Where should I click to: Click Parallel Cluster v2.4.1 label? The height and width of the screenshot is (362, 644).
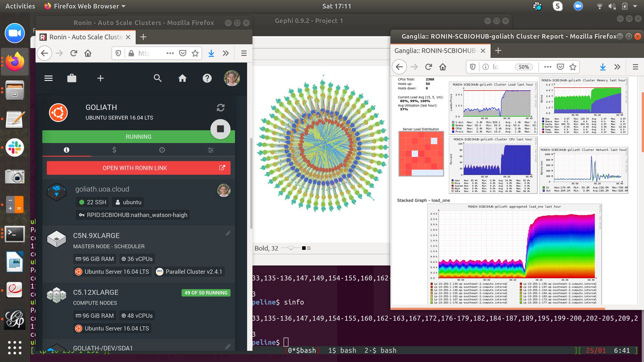[x=189, y=271]
